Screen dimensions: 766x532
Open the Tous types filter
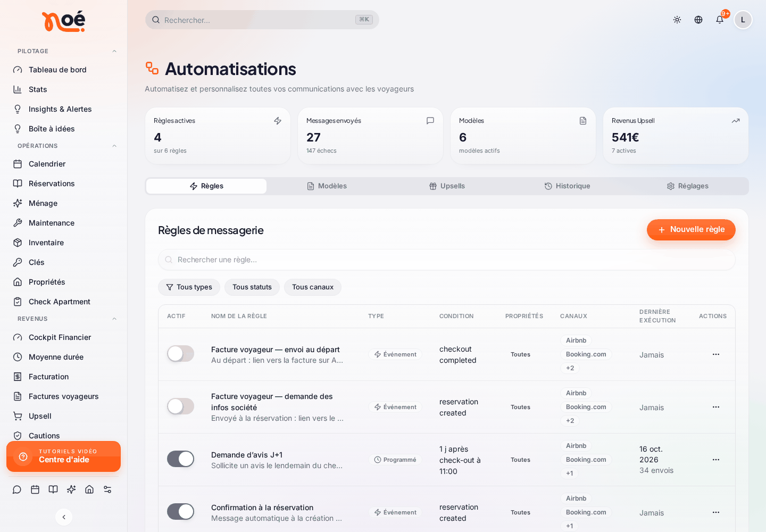pyautogui.click(x=189, y=287)
